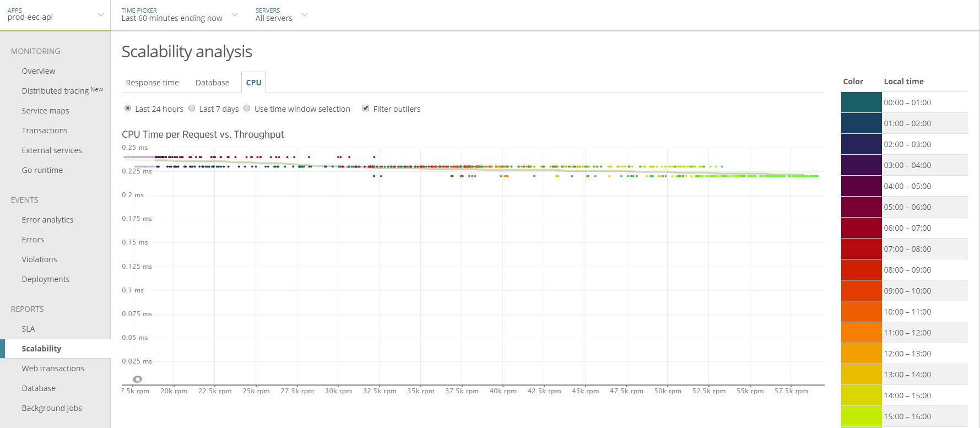Select the Last 24 hours radio button
Viewport: 980px width, 428px height.
[x=128, y=109]
